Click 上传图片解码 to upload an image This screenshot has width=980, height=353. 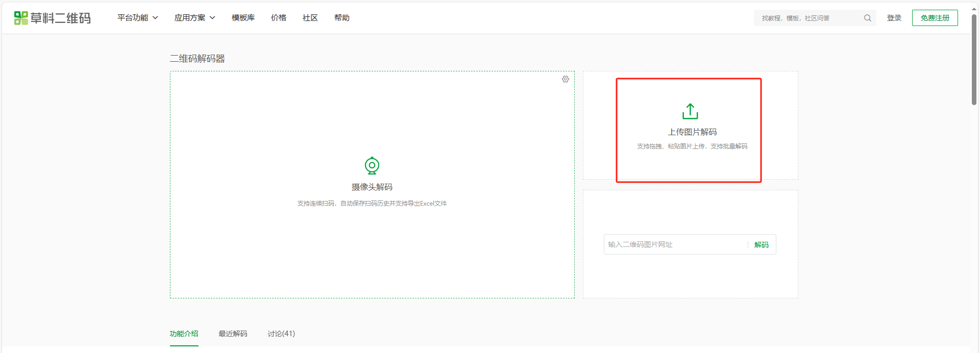tap(692, 132)
